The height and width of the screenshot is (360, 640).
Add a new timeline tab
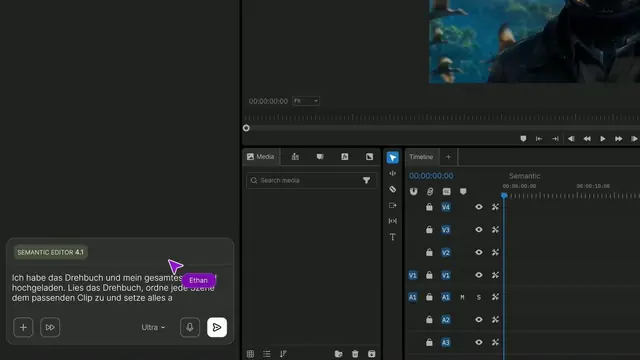(448, 157)
